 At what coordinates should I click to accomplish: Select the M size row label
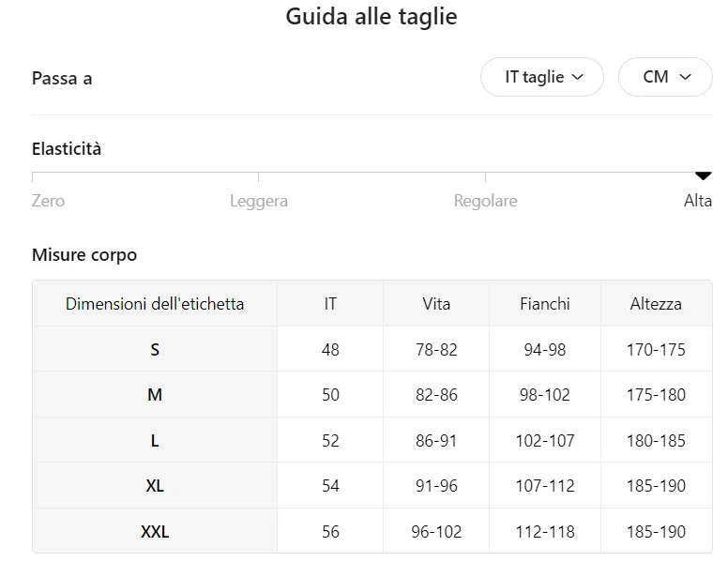(x=155, y=395)
